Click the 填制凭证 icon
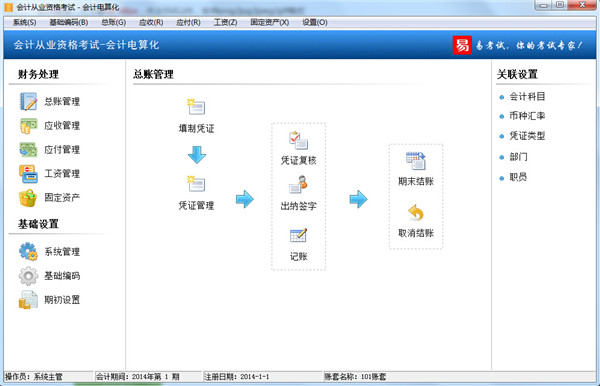Screen dimensions: 600x386 [x=196, y=107]
